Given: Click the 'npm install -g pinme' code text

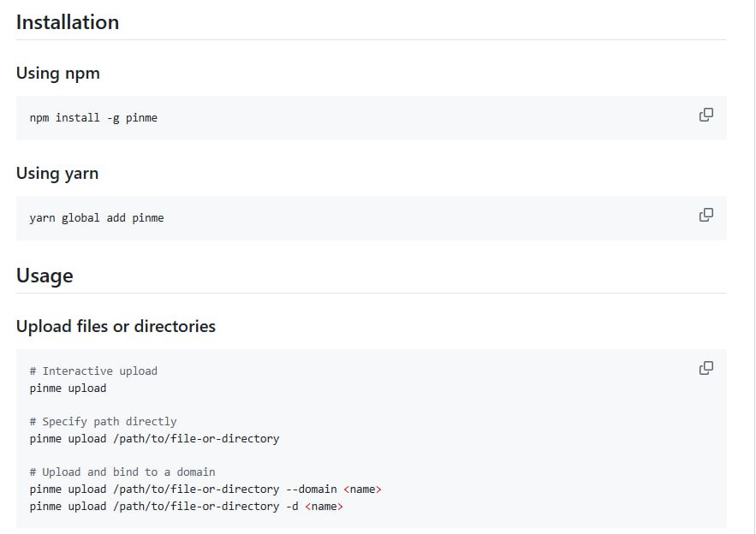Looking at the screenshot, I should tap(93, 118).
